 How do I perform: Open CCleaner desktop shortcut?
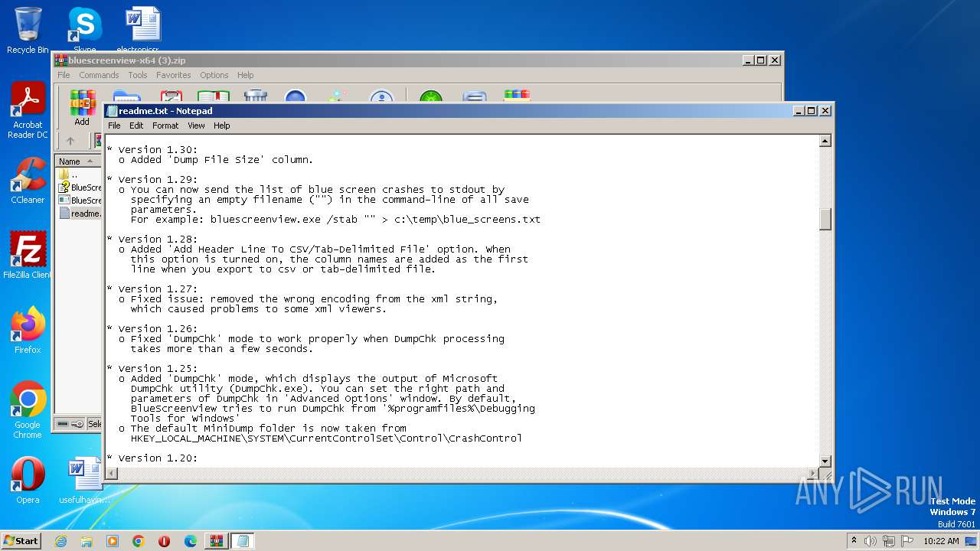coord(28,181)
